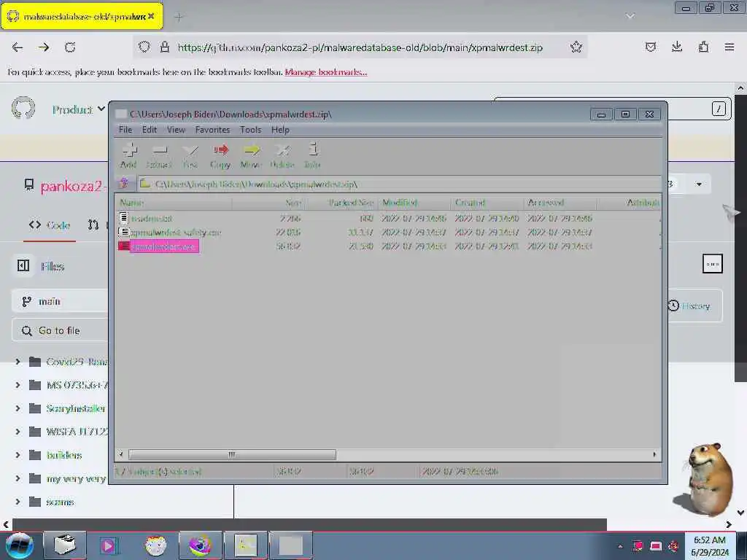Image resolution: width=747 pixels, height=560 pixels.
Task: Sort archive list by Name column
Action: 174,203
